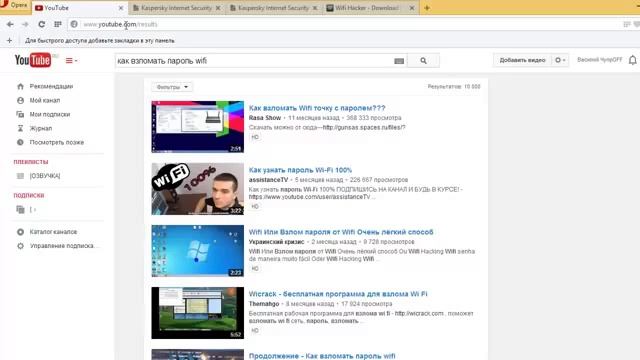Click the site info globe icon
Image resolution: width=640 pixels, height=360 pixels.
point(74,24)
